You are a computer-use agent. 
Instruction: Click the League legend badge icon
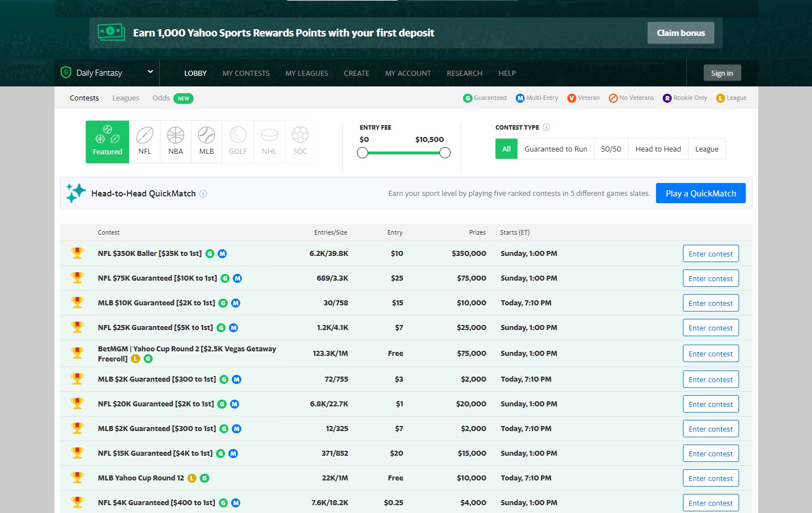(721, 98)
